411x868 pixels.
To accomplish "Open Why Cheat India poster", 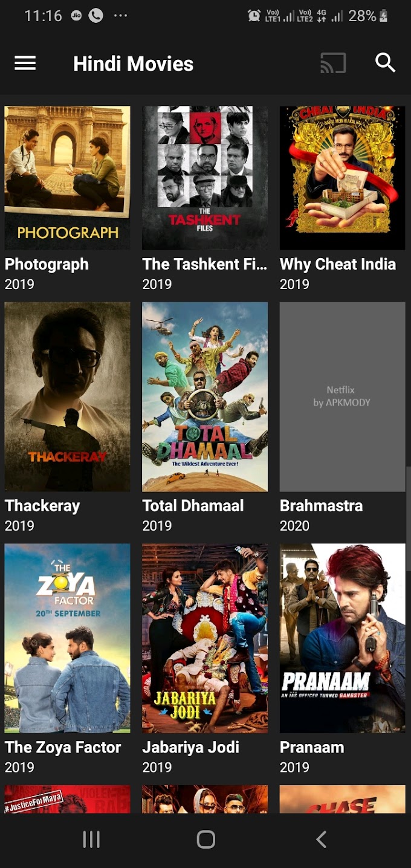I will point(342,178).
